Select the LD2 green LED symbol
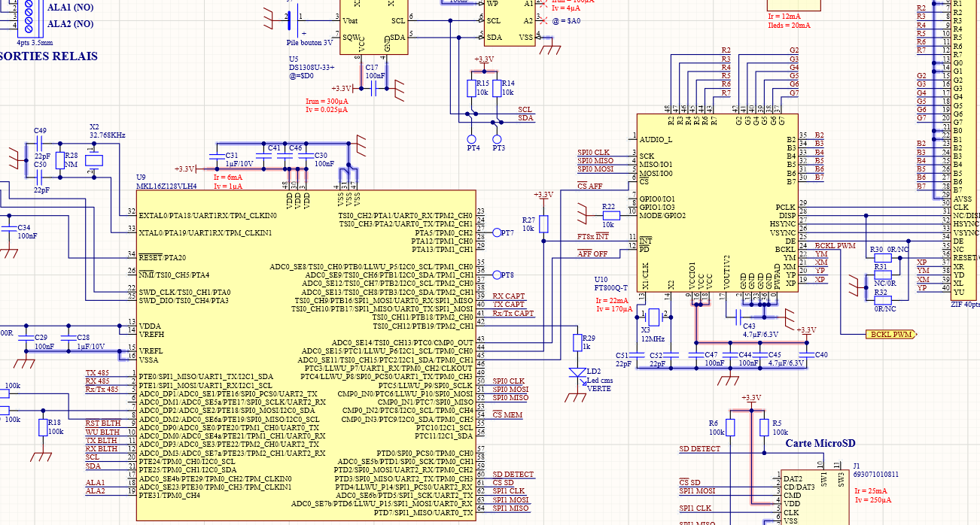This screenshot has width=980, height=525. coord(577,372)
